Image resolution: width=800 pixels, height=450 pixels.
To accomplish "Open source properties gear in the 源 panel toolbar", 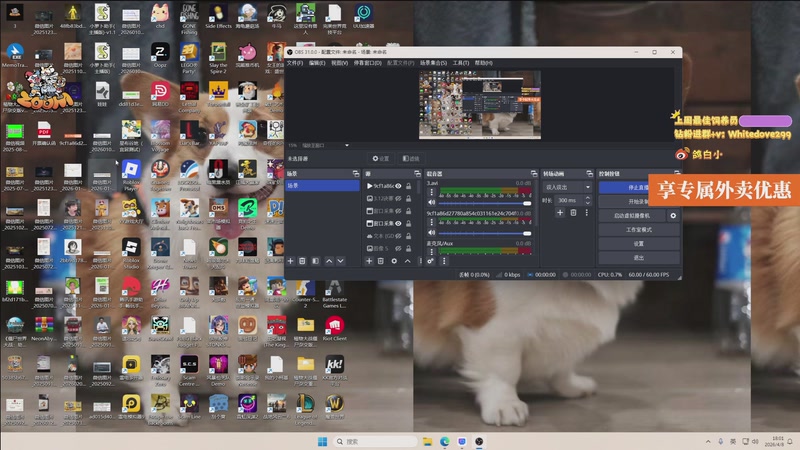I will coord(394,261).
